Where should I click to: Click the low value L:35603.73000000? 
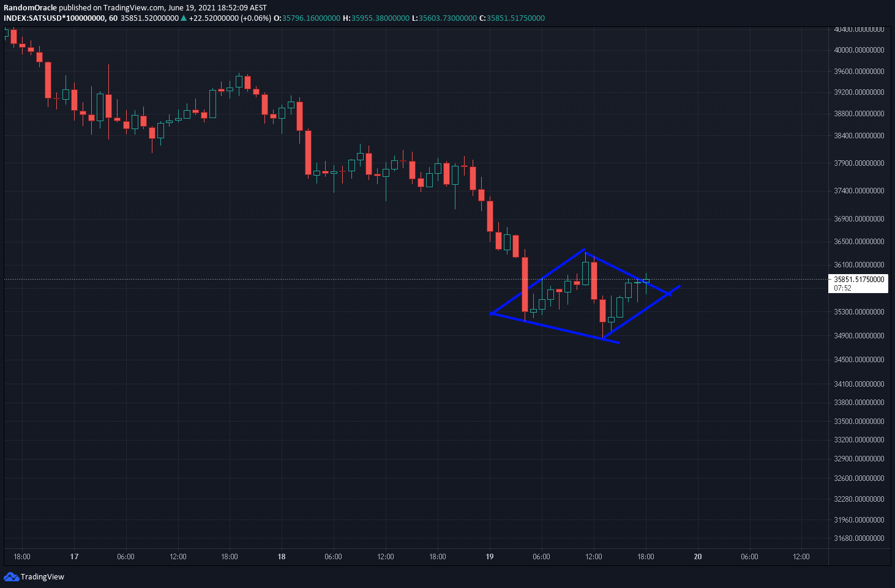[444, 18]
